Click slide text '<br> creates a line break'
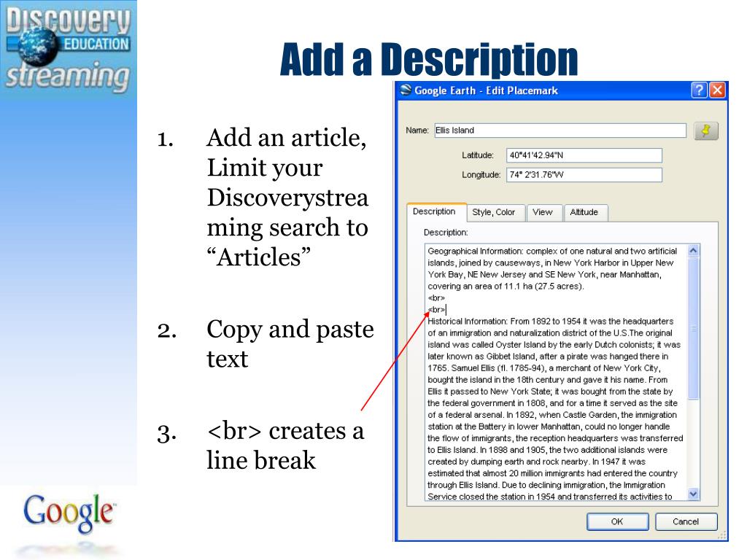 click(x=285, y=446)
